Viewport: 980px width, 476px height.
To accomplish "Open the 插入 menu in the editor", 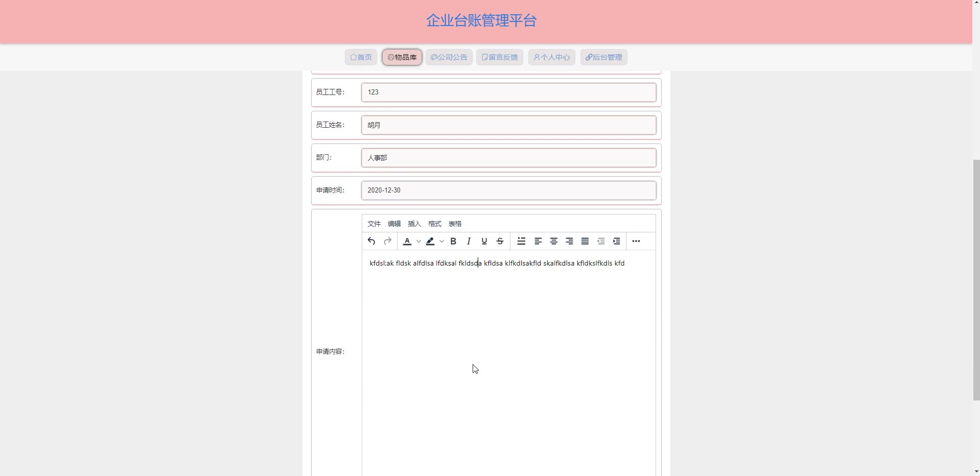I will [414, 224].
